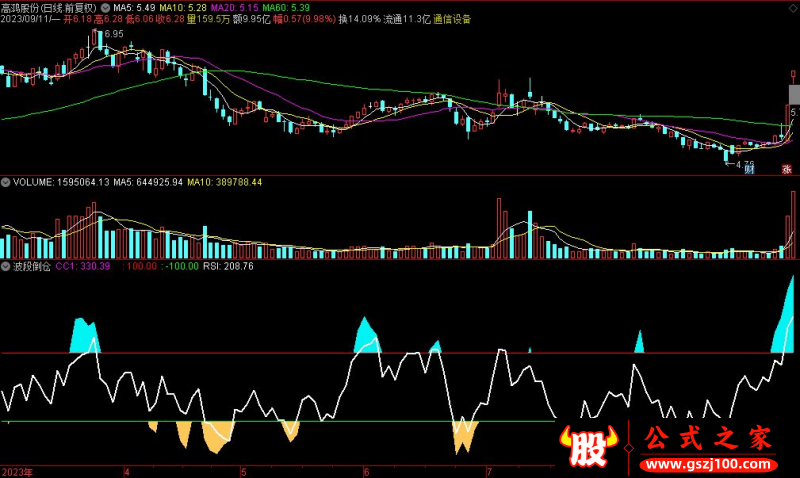The height and width of the screenshot is (478, 800).
Task: Click the float shares 流通11.3亿
Action: click(x=407, y=19)
